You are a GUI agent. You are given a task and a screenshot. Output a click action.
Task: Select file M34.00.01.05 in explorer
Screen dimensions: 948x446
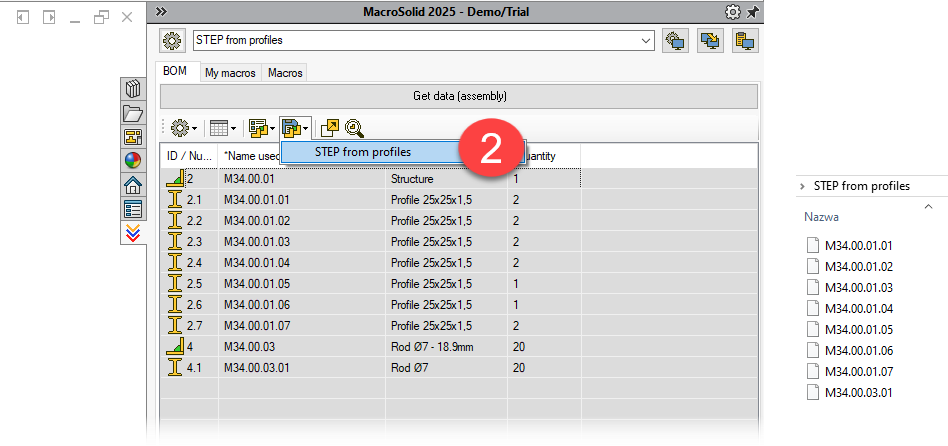click(x=850, y=329)
